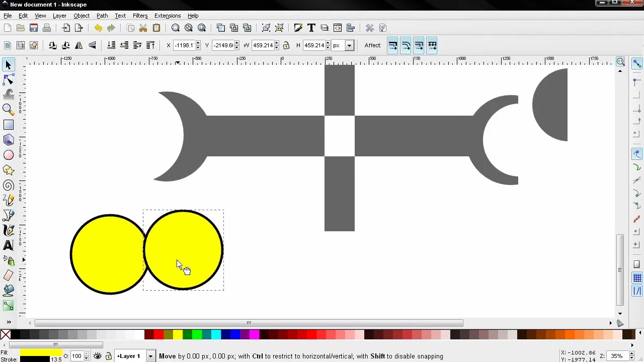Image resolution: width=644 pixels, height=362 pixels.
Task: Select the Node edit tool
Action: 8,80
